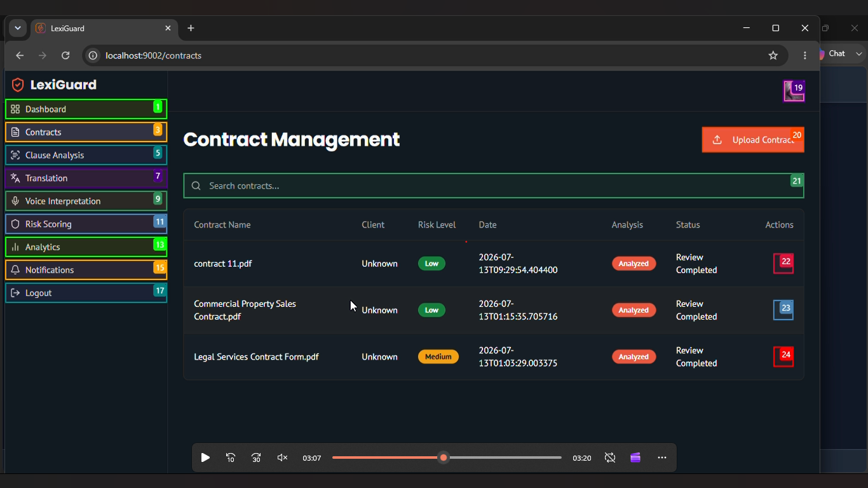Unmute the video player volume
The width and height of the screenshot is (868, 488).
pyautogui.click(x=283, y=457)
